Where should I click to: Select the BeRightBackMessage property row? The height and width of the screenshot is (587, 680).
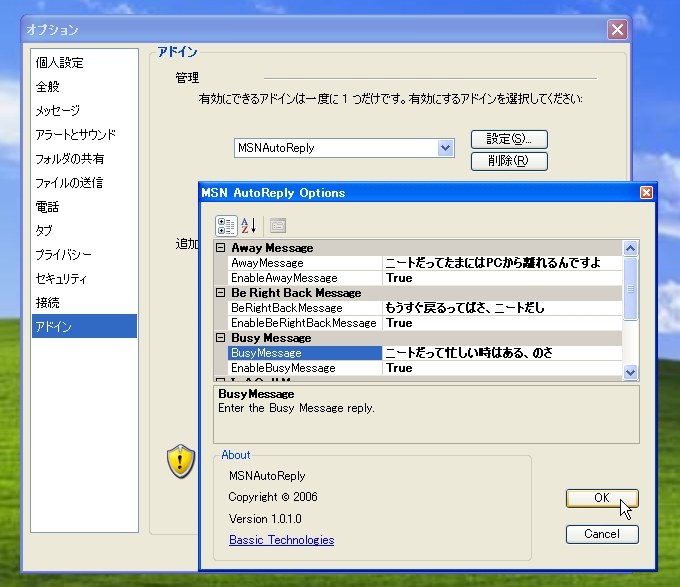coord(425,308)
